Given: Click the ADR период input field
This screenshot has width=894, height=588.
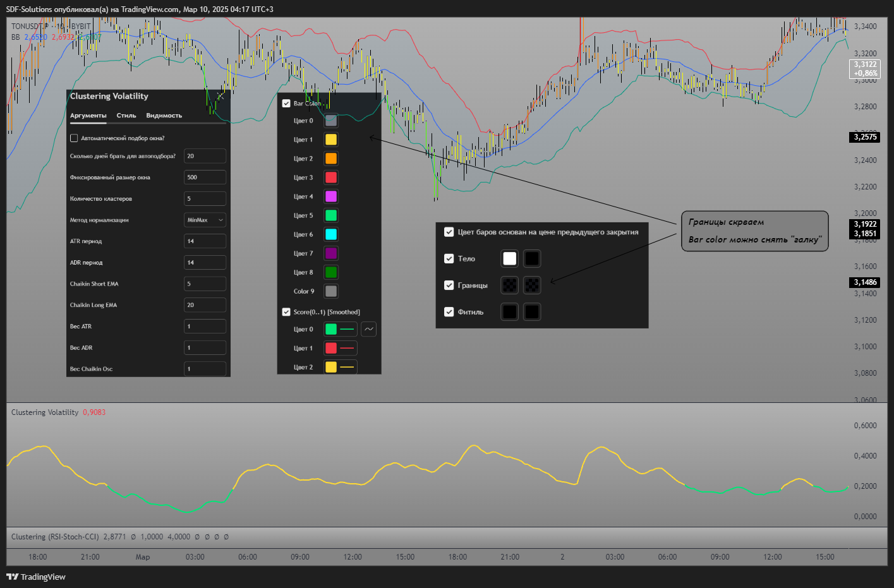Looking at the screenshot, I should [205, 263].
